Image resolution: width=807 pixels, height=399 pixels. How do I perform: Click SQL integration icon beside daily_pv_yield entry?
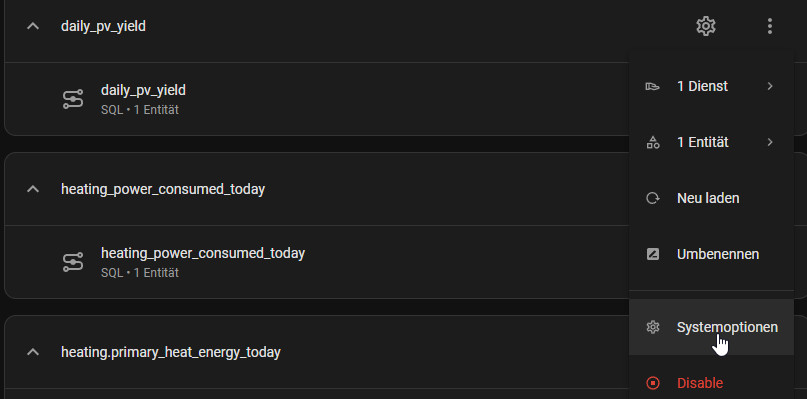[x=73, y=99]
